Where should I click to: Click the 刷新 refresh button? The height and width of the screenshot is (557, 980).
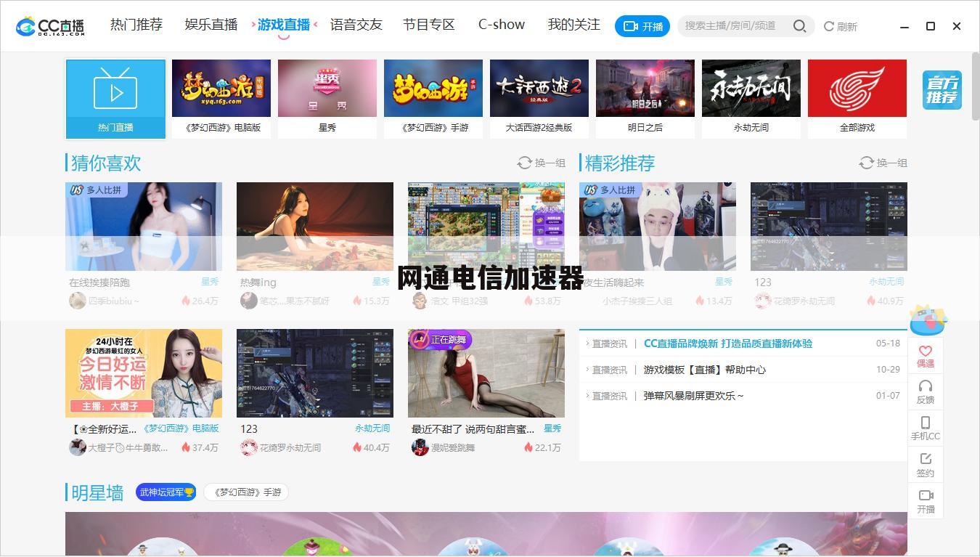[x=841, y=26]
